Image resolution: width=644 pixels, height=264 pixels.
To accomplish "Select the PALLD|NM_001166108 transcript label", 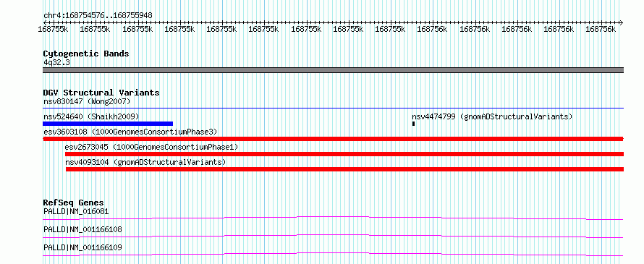I will [82, 229].
